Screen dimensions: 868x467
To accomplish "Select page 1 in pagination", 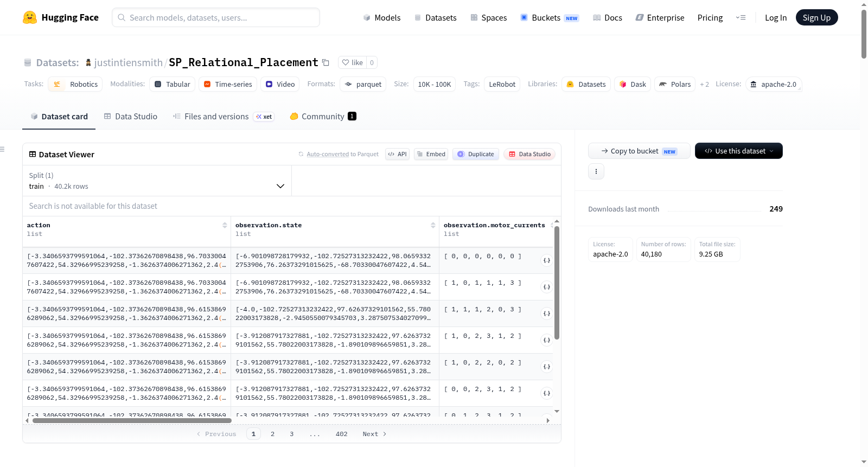I will pos(253,434).
